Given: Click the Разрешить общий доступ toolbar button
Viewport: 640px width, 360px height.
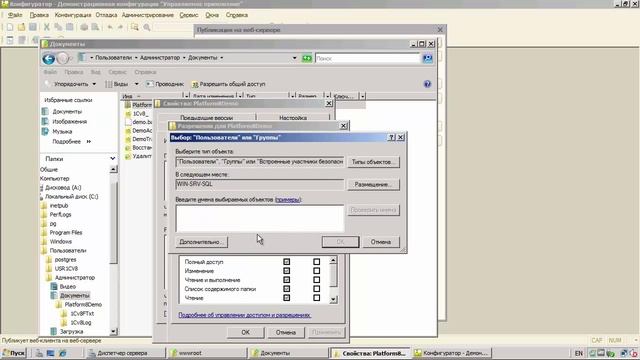Looking at the screenshot, I should point(229,84).
